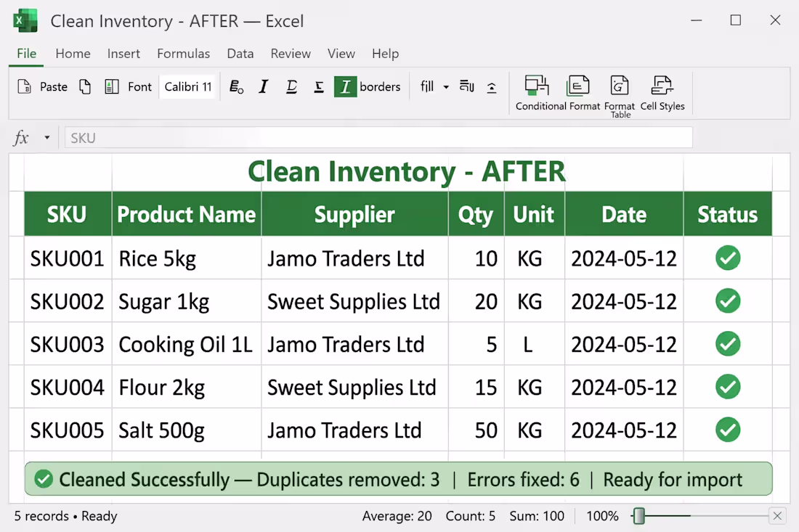The image size is (799, 532).
Task: Click the status checkmark for SKU002
Action: coord(728,300)
